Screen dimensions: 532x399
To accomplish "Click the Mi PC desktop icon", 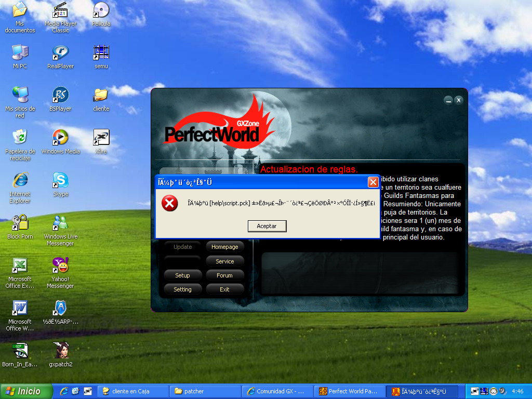I will [x=20, y=57].
